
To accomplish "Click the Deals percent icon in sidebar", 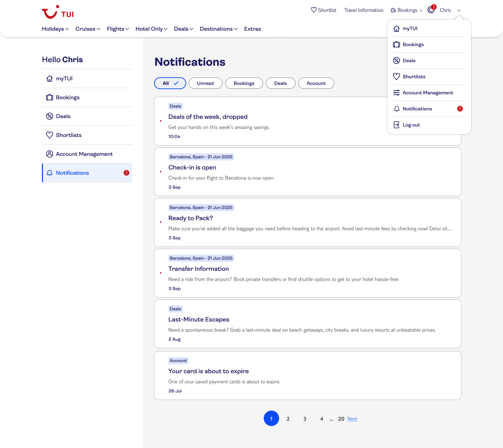I will coord(50,116).
